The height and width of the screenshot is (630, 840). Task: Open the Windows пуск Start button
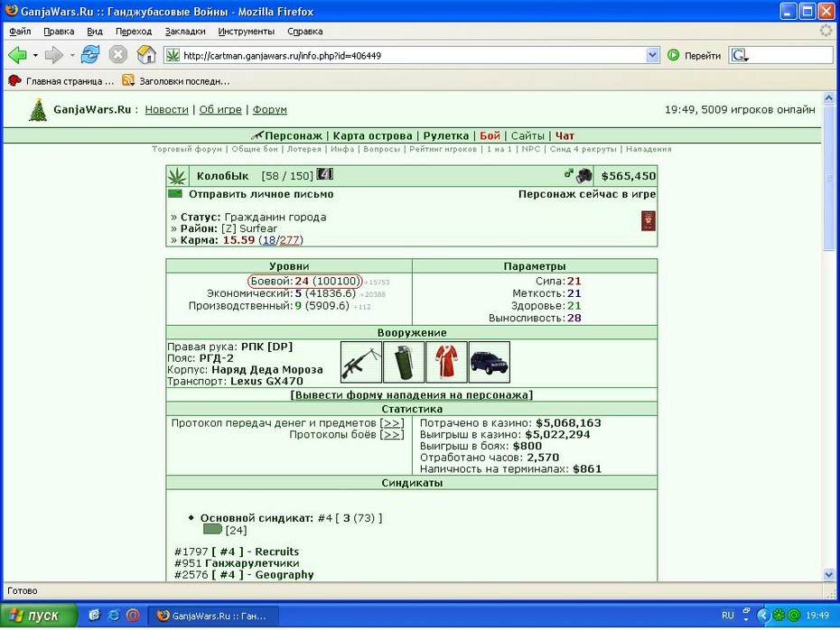39,616
